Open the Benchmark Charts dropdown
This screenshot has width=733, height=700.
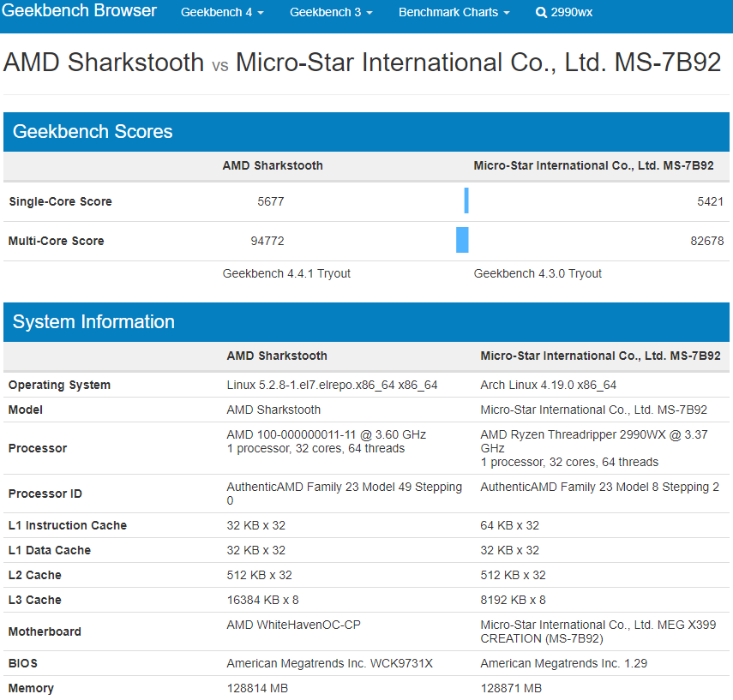coord(454,13)
